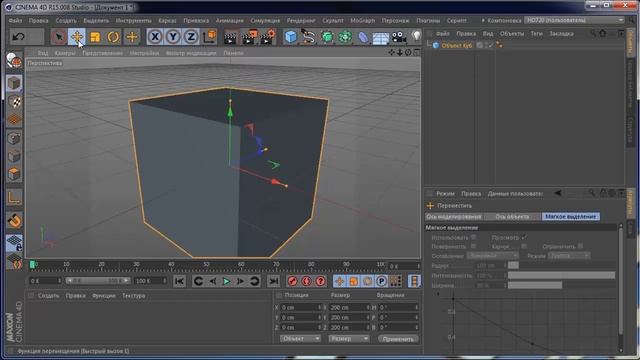Toggle Поверхность checkbox
This screenshot has height=360, width=640.
click(473, 246)
